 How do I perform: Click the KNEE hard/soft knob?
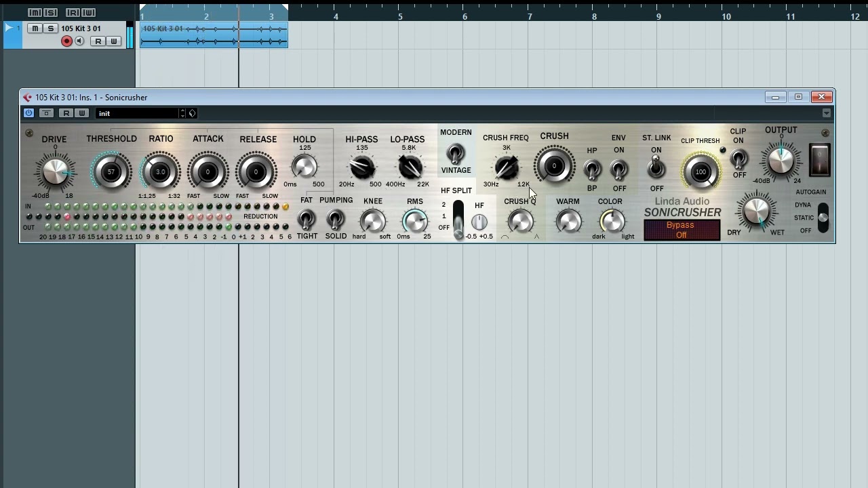[x=372, y=221]
